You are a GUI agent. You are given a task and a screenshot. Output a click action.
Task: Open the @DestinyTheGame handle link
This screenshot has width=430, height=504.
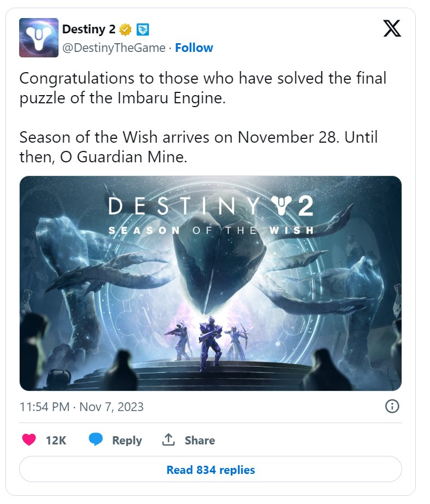114,48
